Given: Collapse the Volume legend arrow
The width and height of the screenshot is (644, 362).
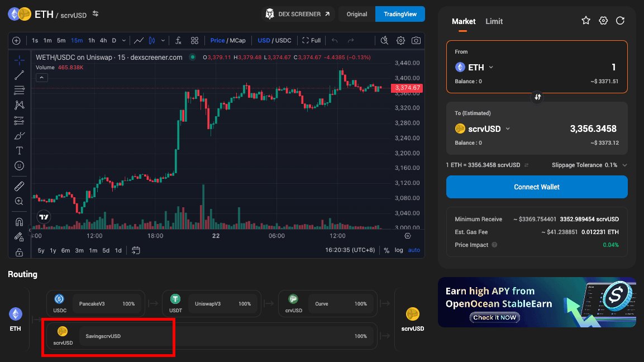Looking at the screenshot, I should coord(42,77).
